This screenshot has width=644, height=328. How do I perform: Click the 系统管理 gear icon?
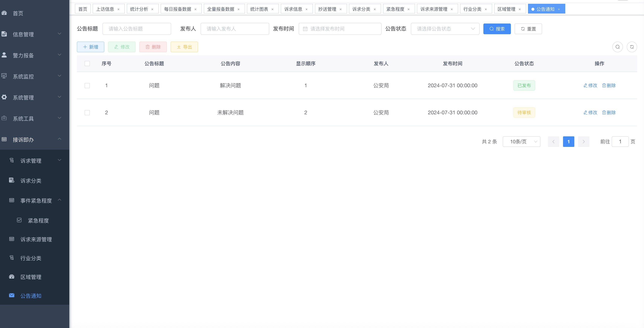pos(4,97)
